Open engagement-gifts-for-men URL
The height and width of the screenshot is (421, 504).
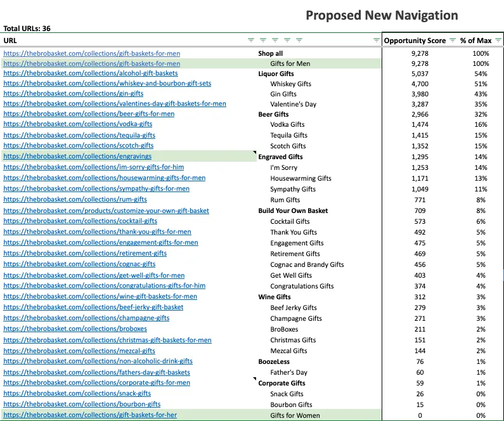[101, 243]
